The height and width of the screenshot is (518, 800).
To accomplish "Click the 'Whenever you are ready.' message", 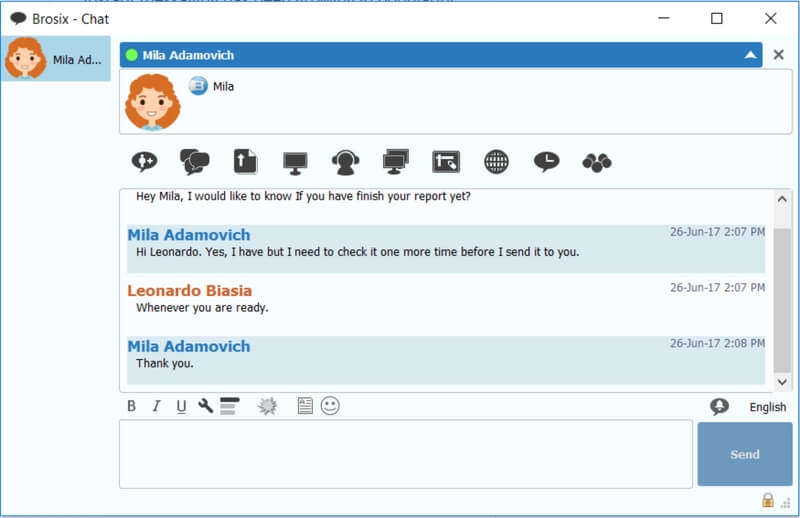I will (x=202, y=308).
